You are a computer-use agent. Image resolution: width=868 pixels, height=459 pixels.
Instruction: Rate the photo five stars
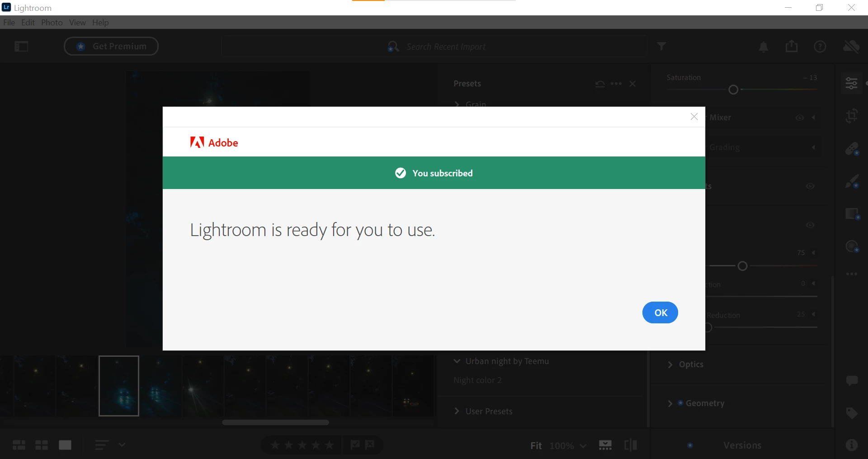point(330,445)
